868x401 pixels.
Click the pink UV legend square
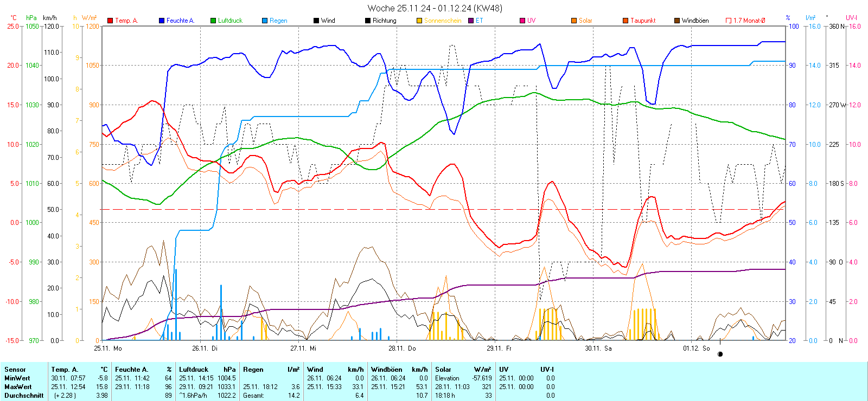(x=522, y=21)
